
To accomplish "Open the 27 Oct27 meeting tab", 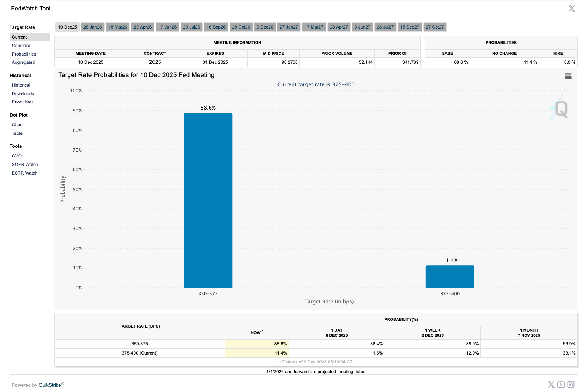I will (x=434, y=27).
